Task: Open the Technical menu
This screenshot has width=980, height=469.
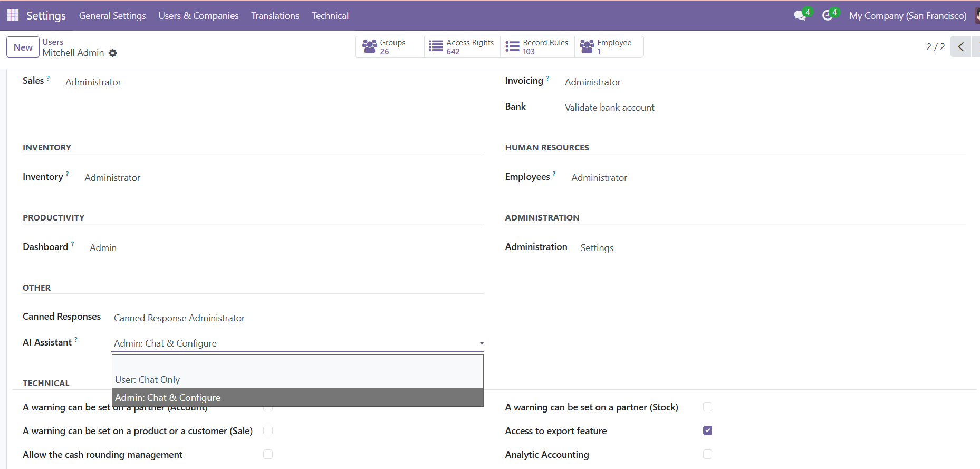Action: [x=330, y=16]
